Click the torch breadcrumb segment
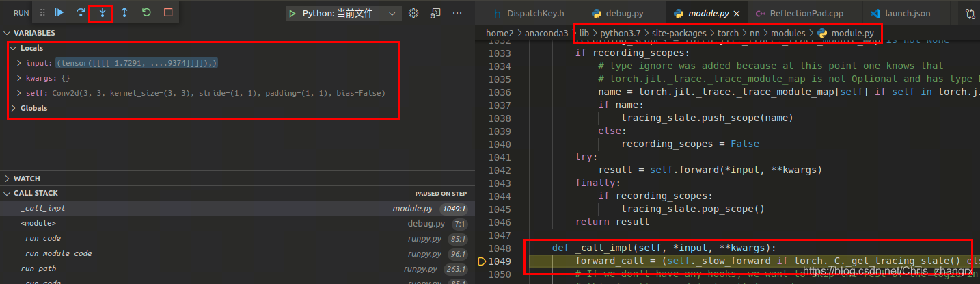The width and height of the screenshot is (980, 284). click(x=729, y=33)
